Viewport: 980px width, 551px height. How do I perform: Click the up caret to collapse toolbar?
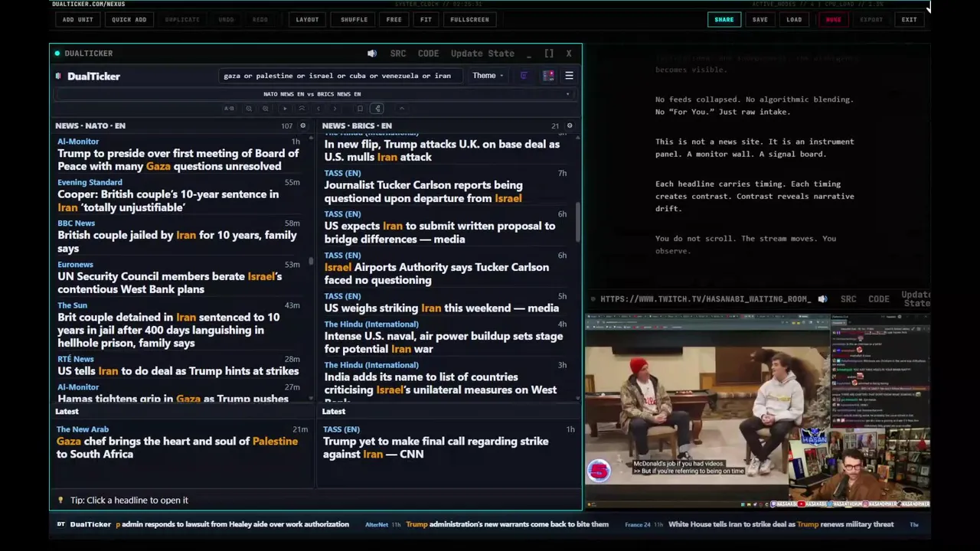pyautogui.click(x=402, y=109)
